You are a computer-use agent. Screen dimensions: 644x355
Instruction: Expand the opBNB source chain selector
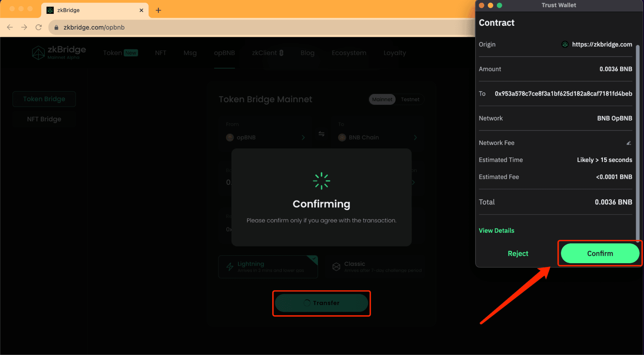pos(265,138)
